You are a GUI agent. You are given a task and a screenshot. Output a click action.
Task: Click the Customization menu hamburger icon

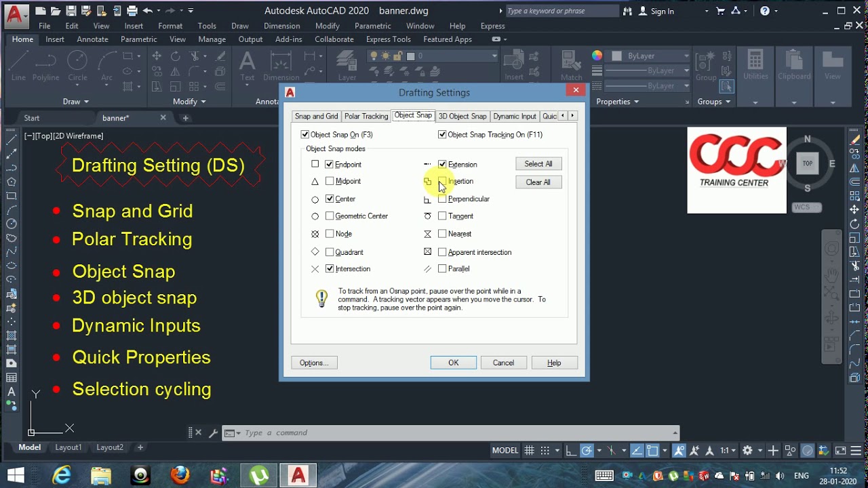click(x=856, y=450)
